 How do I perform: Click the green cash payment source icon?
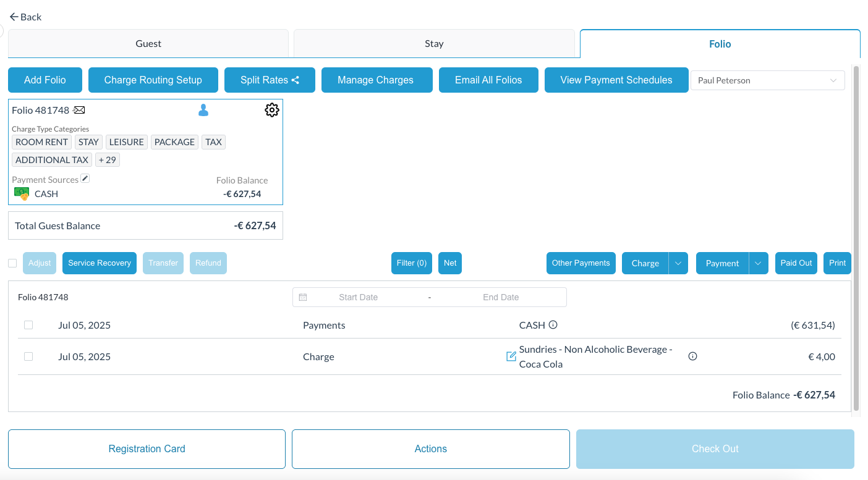(22, 193)
